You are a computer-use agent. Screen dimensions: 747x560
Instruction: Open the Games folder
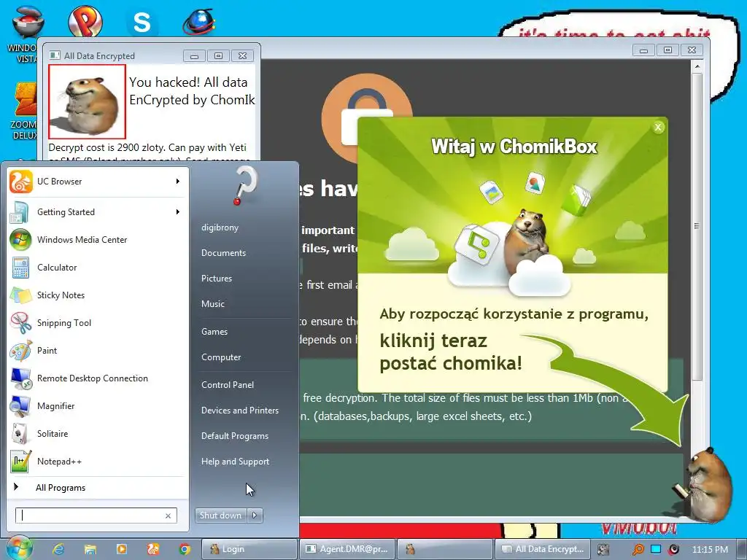(x=214, y=332)
